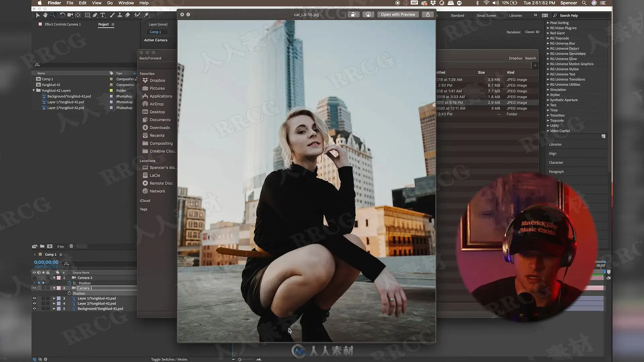Select the Unified Camera tool

(70, 15)
